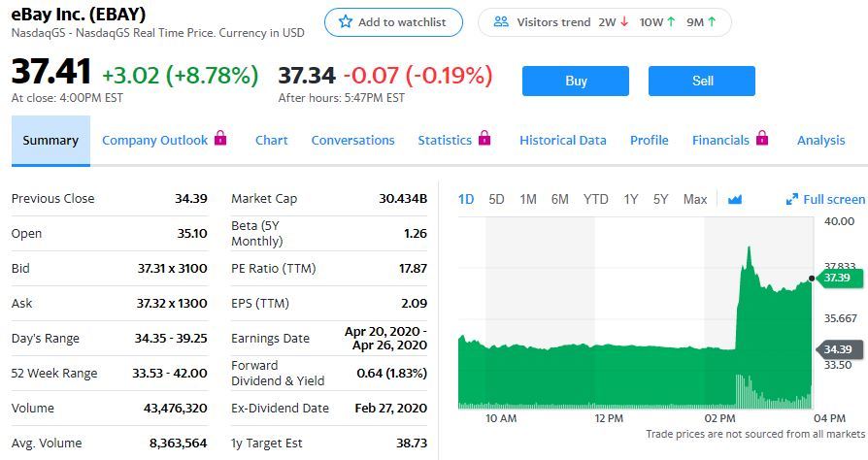Select the Max chart range
Image resolution: width=868 pixels, height=460 pixels.
695,199
